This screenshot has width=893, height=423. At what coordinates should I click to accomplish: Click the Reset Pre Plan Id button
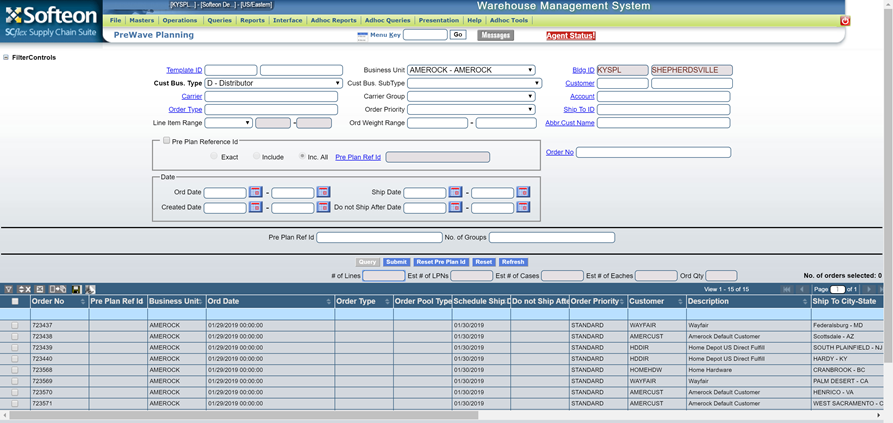[x=441, y=262]
